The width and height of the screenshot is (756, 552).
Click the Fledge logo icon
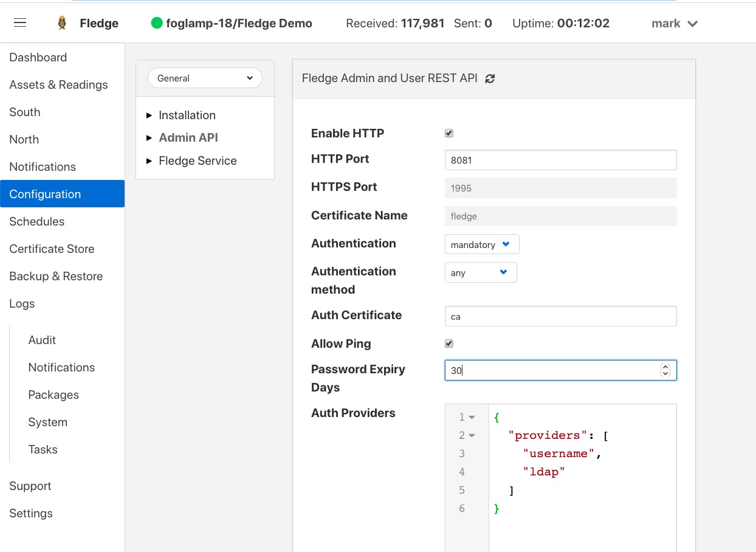61,23
